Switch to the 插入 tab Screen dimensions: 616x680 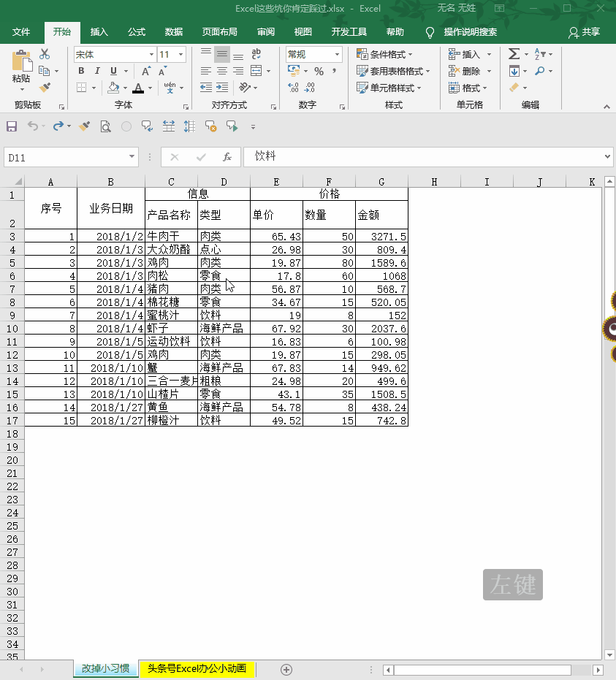click(x=99, y=32)
